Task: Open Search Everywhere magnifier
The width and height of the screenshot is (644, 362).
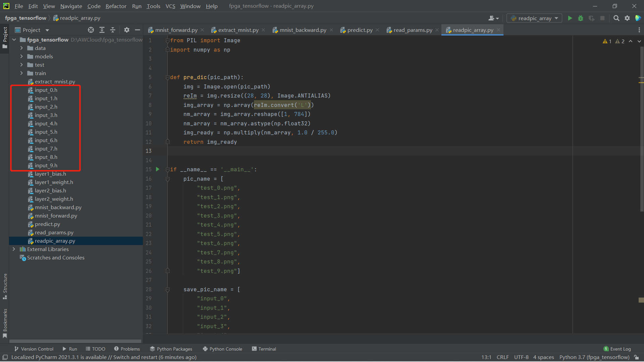Action: (x=616, y=18)
